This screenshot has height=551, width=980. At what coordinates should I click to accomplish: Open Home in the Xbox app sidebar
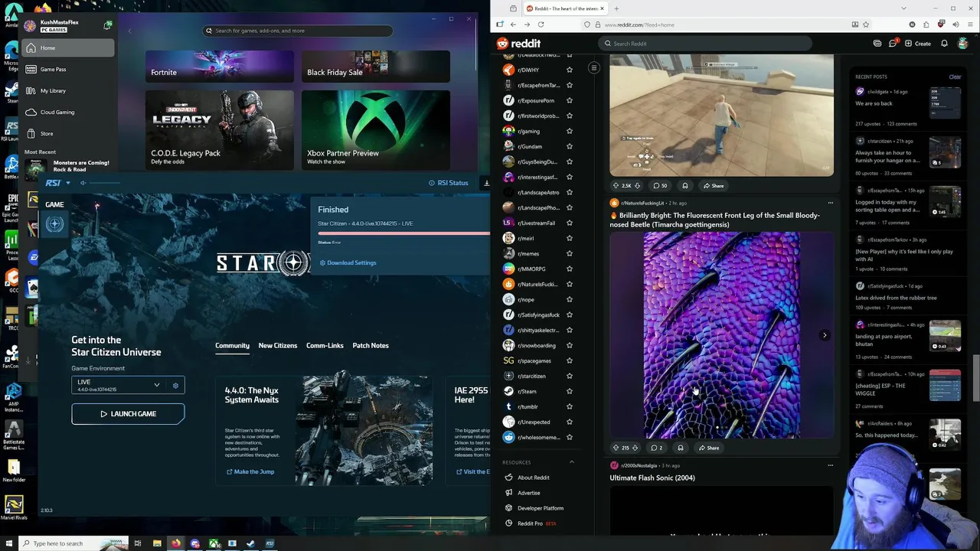(x=68, y=48)
